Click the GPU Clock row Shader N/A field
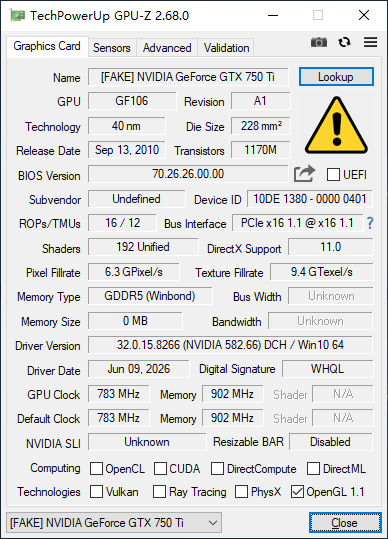 343,394
